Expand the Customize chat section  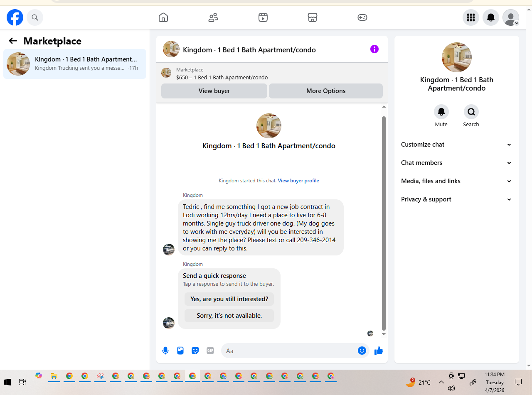click(x=456, y=145)
